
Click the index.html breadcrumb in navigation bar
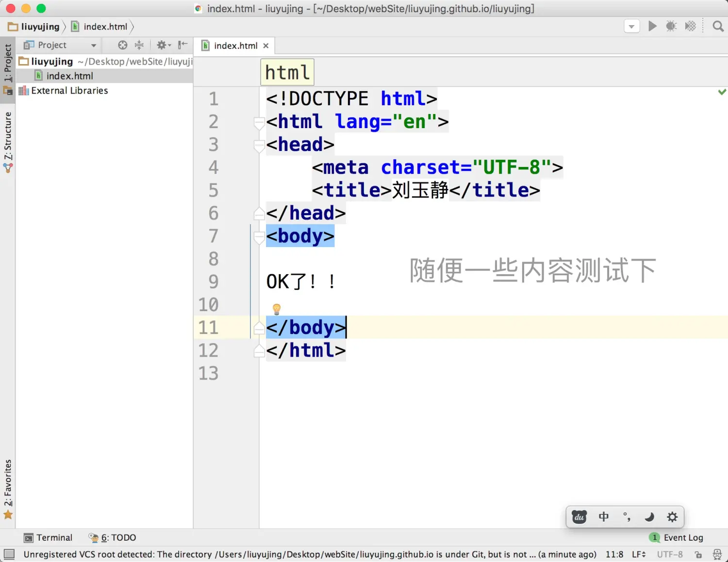tap(100, 27)
